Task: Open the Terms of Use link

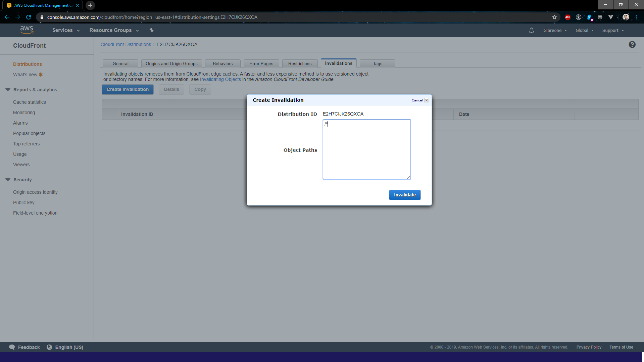Action: pyautogui.click(x=621, y=347)
